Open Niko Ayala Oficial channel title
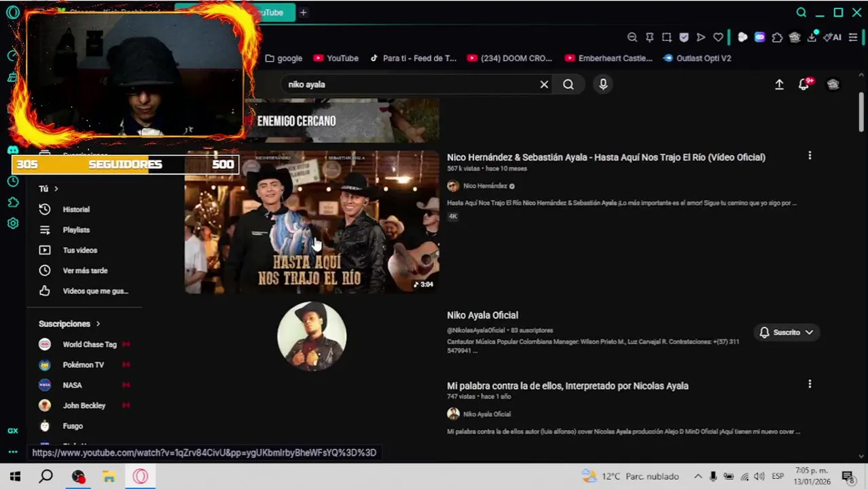 482,315
